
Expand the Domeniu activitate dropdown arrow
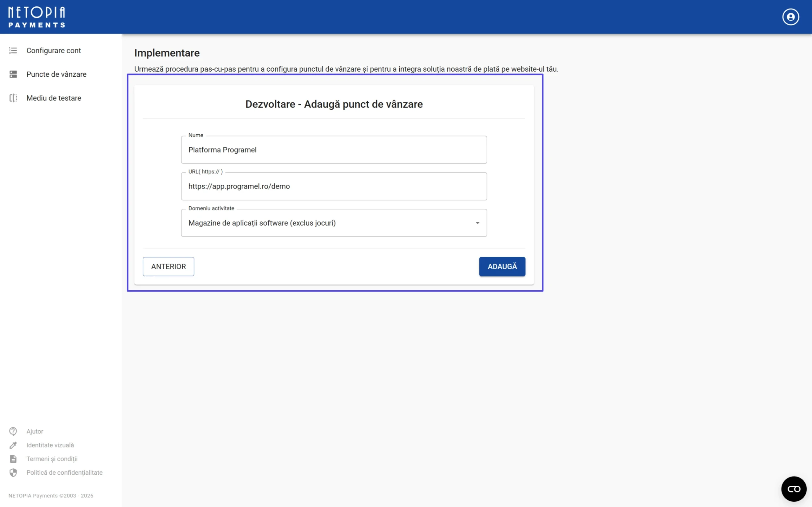pyautogui.click(x=478, y=223)
